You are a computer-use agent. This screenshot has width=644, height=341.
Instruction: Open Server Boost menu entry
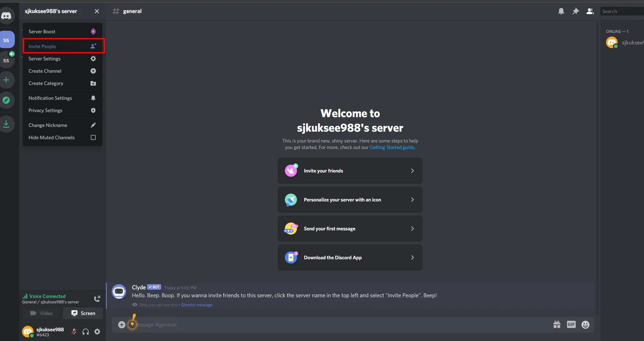pos(63,31)
